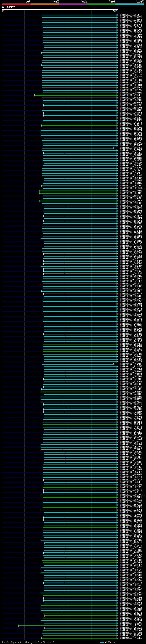Click the red 20% identity legend bar

click(16, 4)
